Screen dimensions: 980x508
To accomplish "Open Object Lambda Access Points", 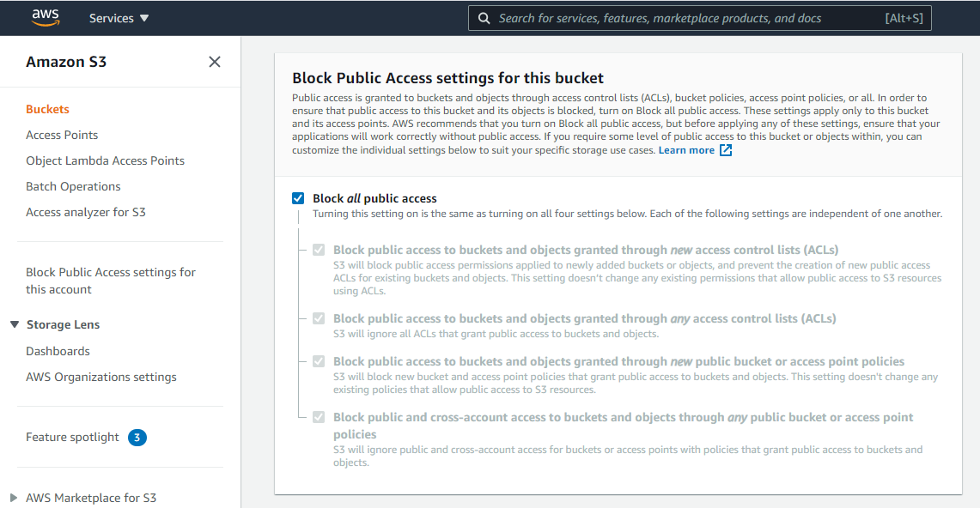I will tap(105, 160).
